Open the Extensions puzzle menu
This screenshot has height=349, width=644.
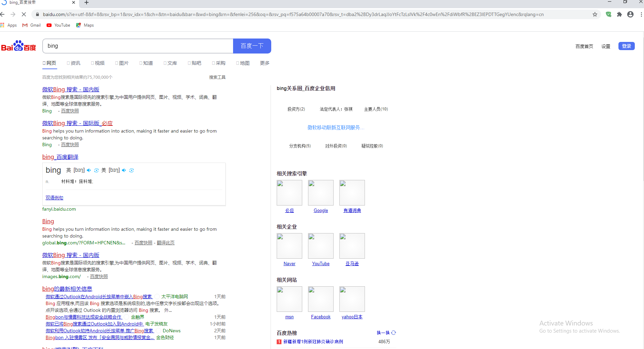(x=619, y=14)
